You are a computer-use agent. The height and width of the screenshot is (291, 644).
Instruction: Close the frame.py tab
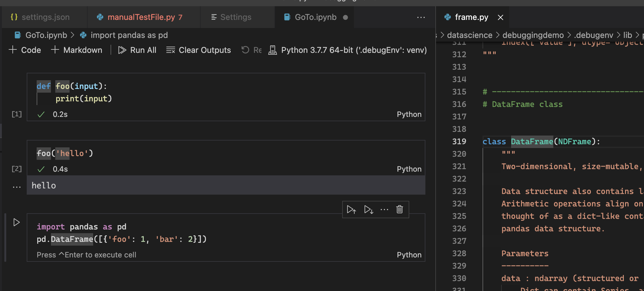click(x=501, y=17)
